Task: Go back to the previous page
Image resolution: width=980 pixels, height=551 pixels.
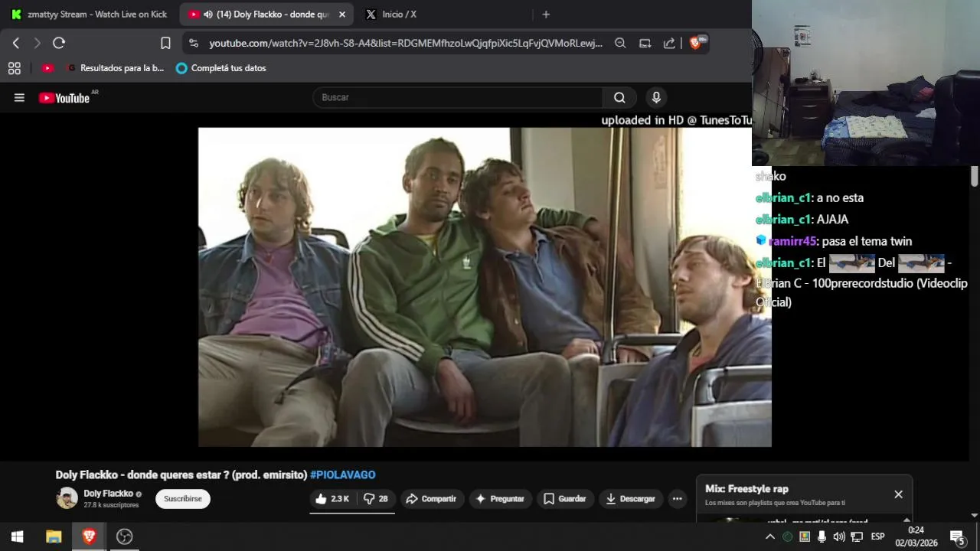Action: pos(16,43)
